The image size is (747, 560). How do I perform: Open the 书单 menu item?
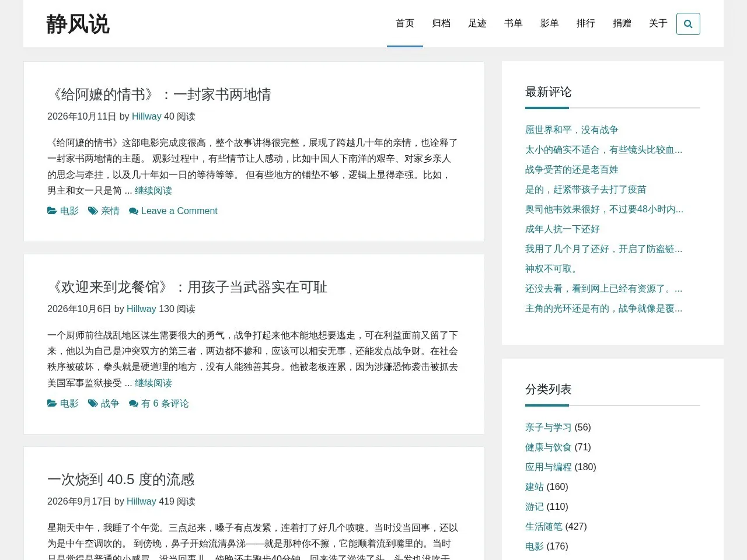pyautogui.click(x=514, y=23)
